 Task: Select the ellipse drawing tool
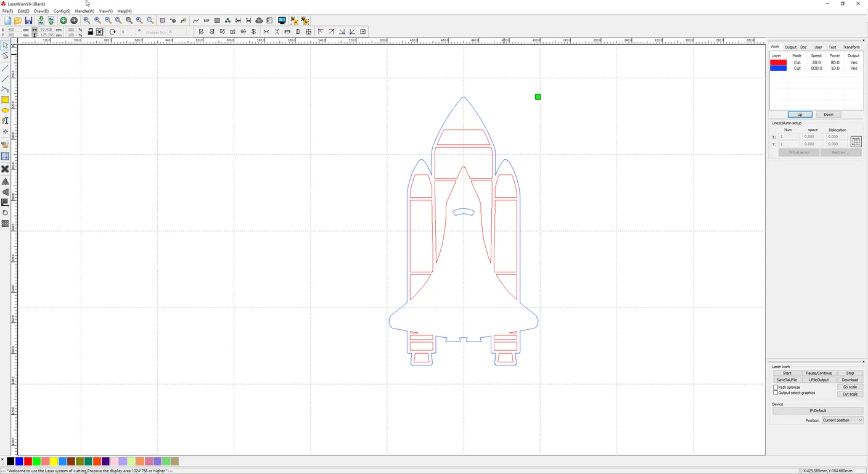tap(6, 110)
